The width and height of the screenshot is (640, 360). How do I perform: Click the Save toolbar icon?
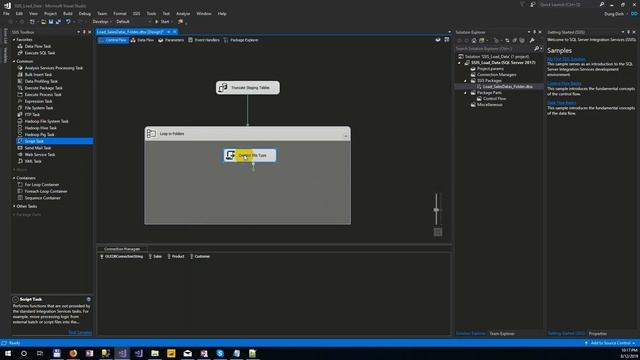[x=51, y=22]
